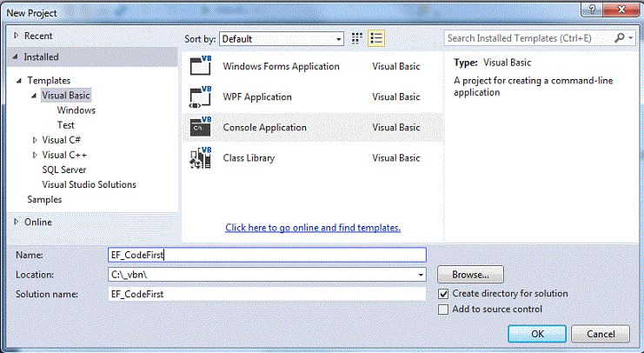This screenshot has height=353, width=644.
Task: Select Visual C# template category
Action: pos(61,140)
